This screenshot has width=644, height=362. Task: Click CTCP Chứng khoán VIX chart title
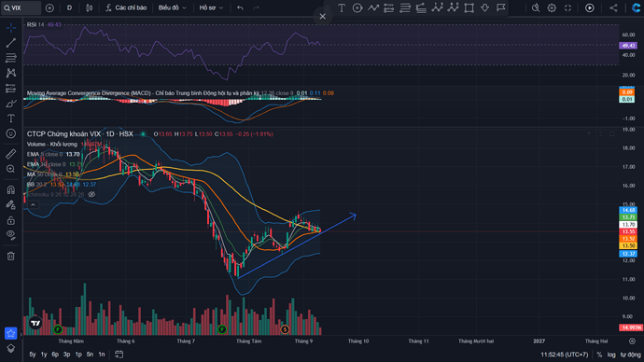click(80, 133)
